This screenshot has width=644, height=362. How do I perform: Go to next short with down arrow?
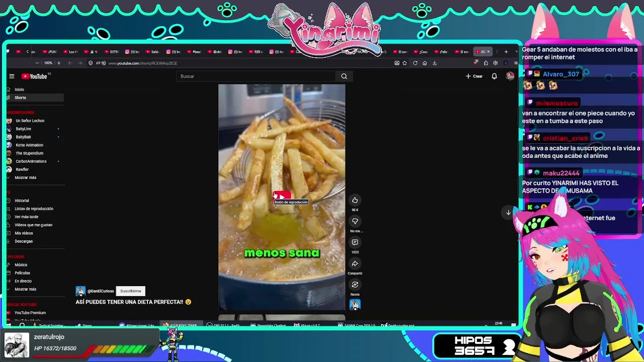(508, 213)
